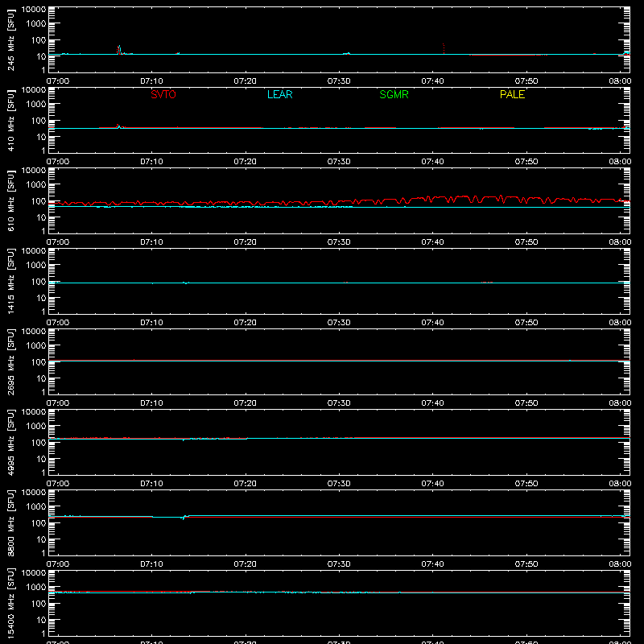
Task: Click the 1000 y-axis label of 610 MHz plot
Action: pos(36,185)
